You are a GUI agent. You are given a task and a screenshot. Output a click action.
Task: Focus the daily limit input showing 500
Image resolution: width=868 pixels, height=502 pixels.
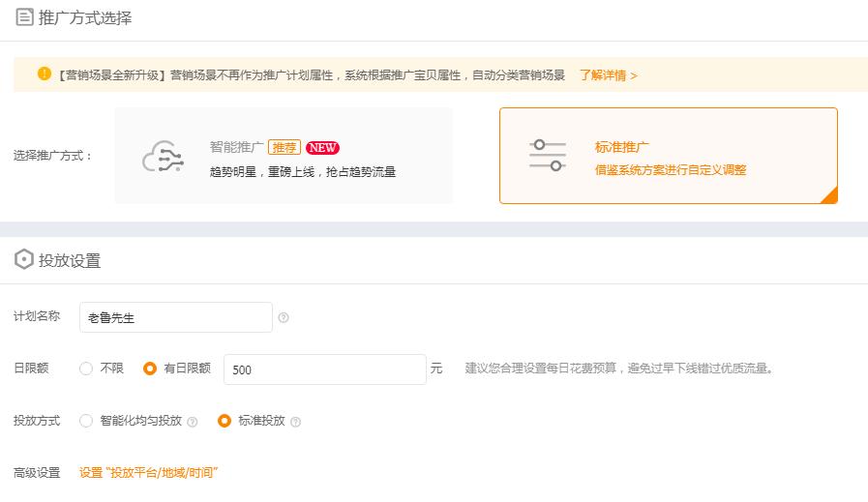tap(325, 369)
